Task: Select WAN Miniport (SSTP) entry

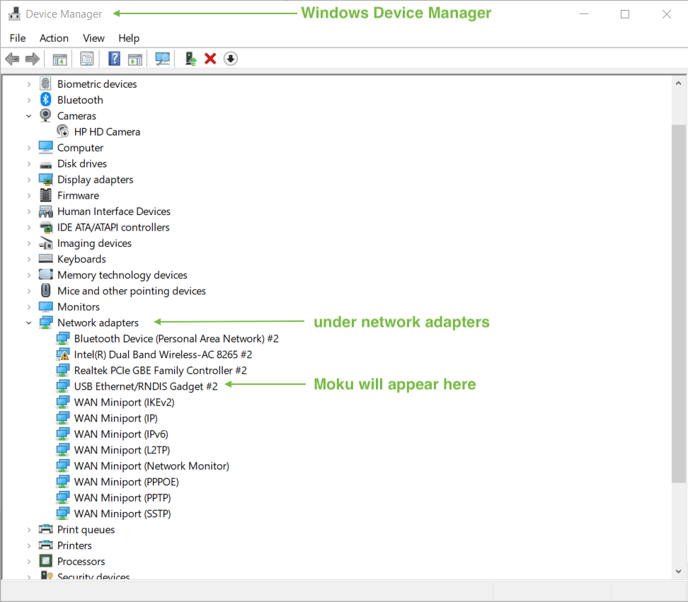Action: coord(122,513)
